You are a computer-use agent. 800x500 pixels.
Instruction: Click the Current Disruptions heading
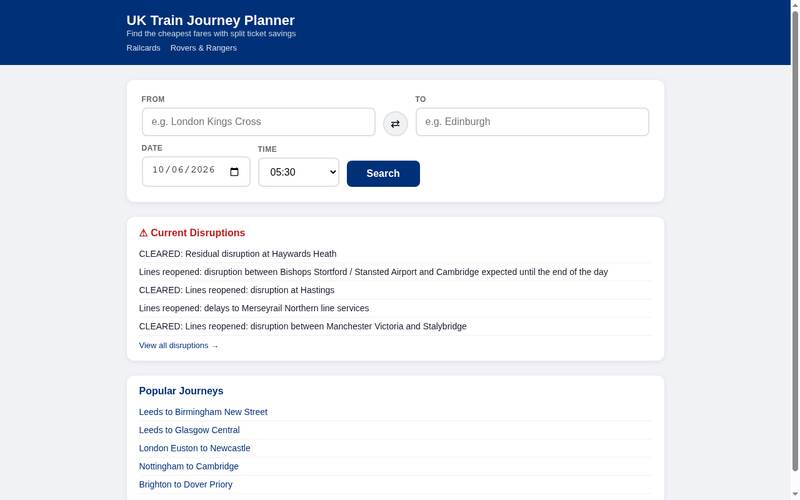pyautogui.click(x=192, y=233)
